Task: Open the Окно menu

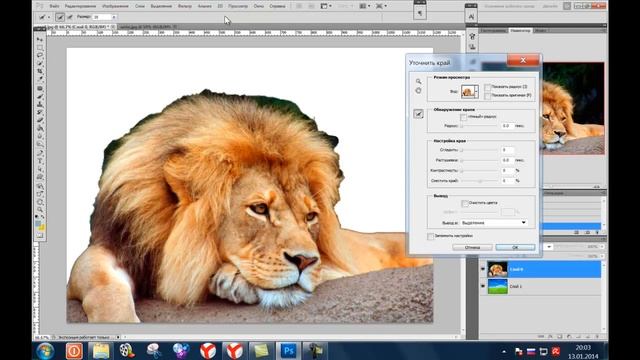Action: (x=258, y=6)
